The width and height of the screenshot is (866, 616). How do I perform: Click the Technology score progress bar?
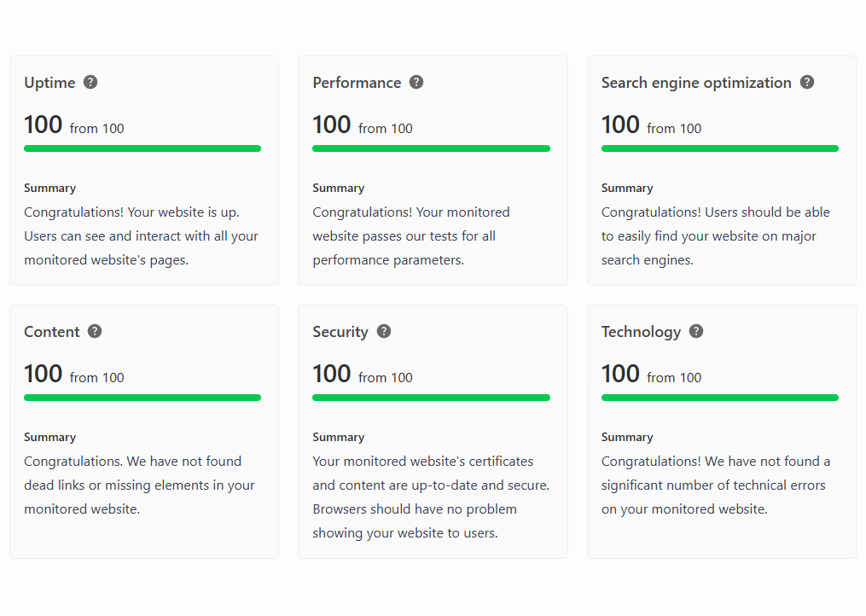coord(719,398)
